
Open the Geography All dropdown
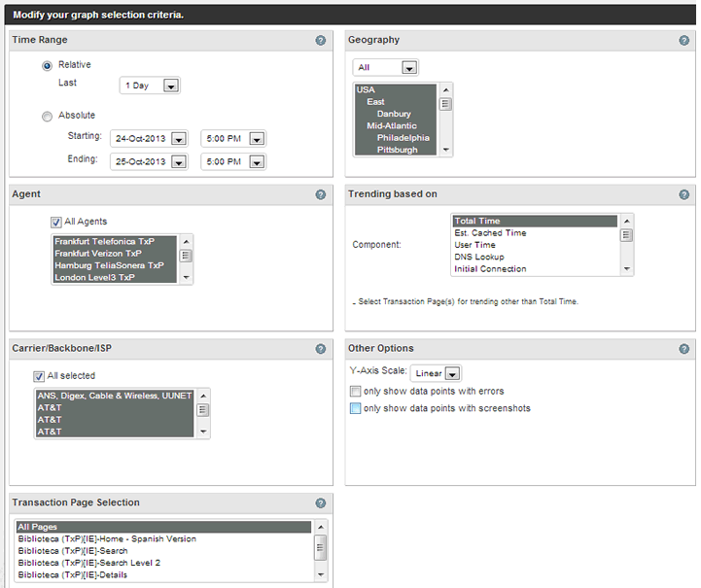pos(385,67)
